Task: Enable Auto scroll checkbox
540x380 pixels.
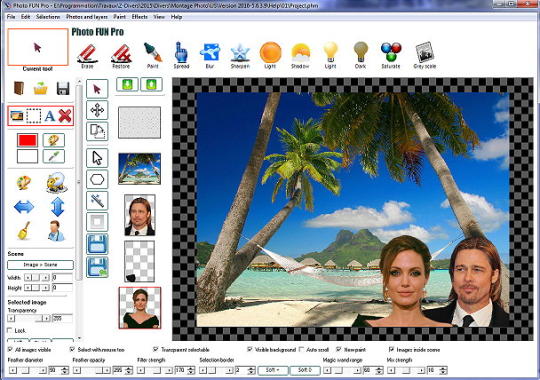Action: (x=301, y=349)
